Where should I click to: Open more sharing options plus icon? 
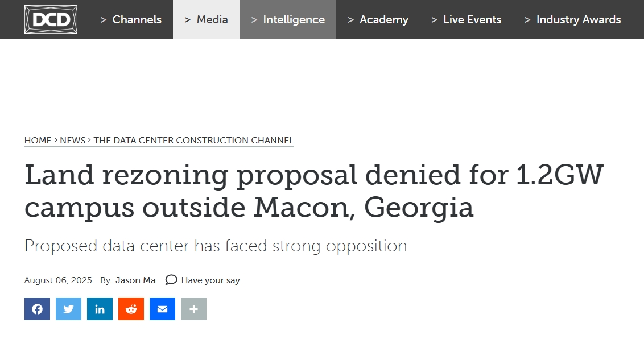194,309
